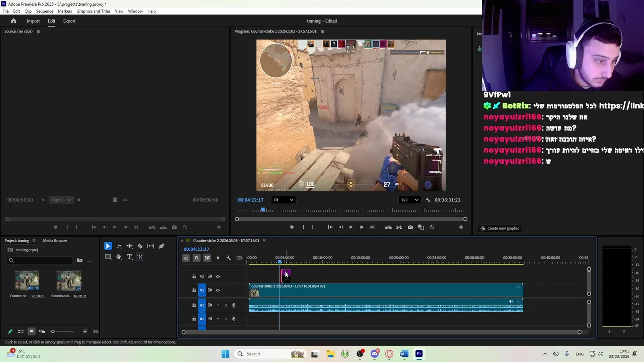
Task: Open the Sequence menu
Action: click(45, 11)
